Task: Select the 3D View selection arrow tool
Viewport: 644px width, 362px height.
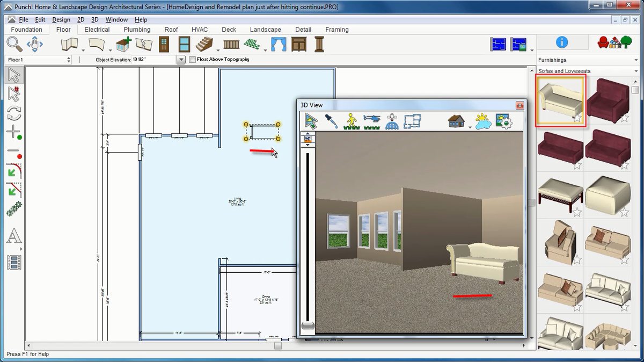Action: pyautogui.click(x=311, y=121)
